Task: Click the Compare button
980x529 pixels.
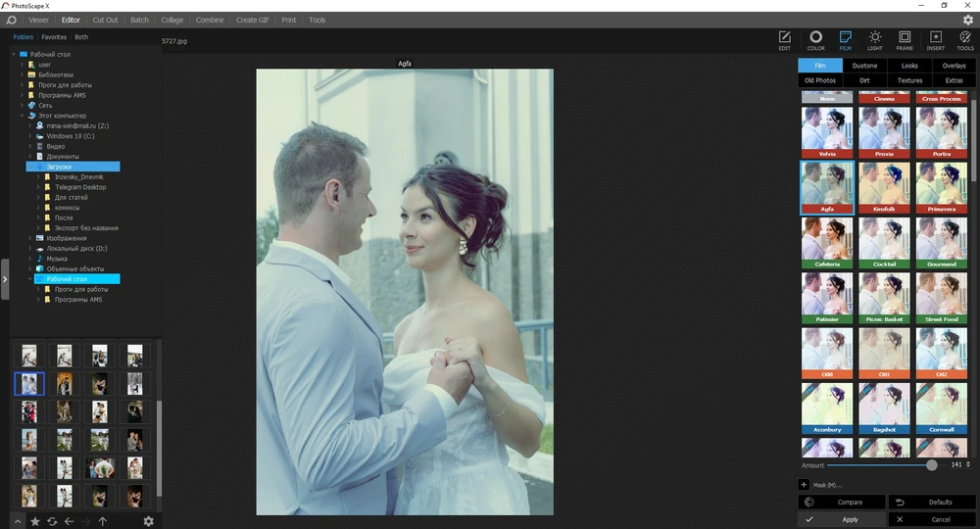Action: [841, 503]
